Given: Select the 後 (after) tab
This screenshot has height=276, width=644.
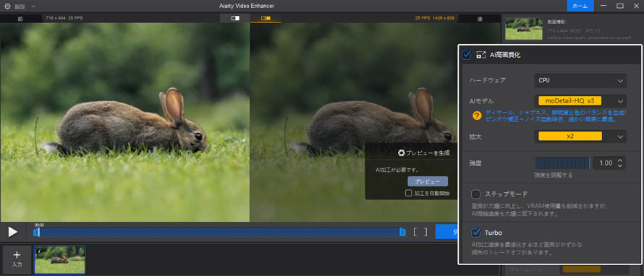Looking at the screenshot, I should [x=479, y=19].
